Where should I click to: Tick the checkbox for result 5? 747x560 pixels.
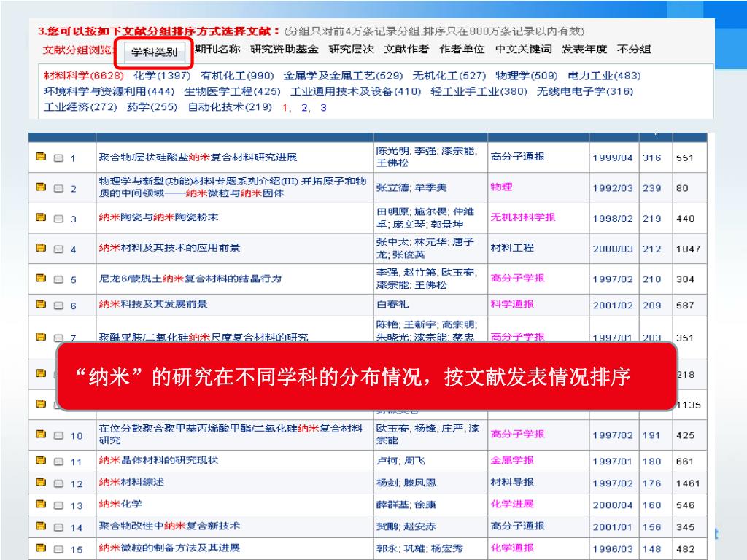click(58, 279)
